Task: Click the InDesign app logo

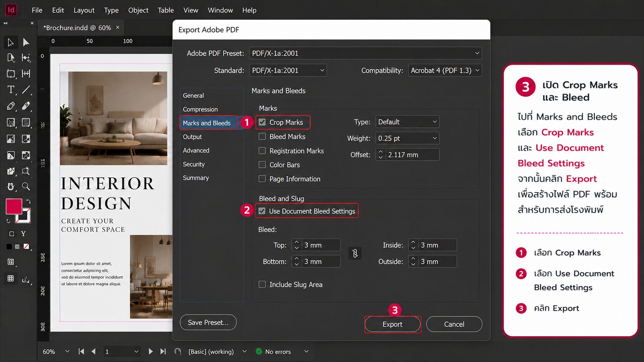Action: click(11, 10)
